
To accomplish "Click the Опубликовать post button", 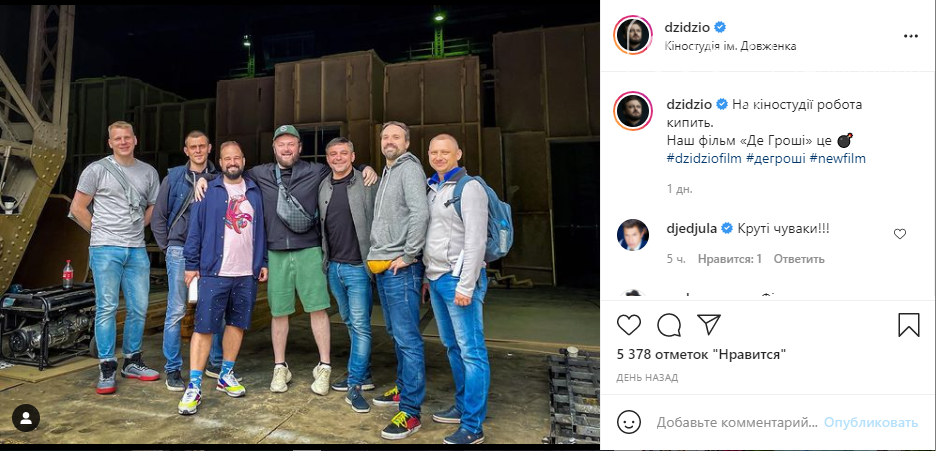I will (871, 423).
